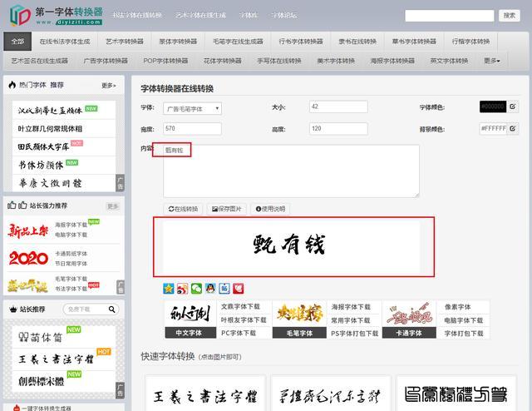
Task: Share to QZone with star icon
Action: pyautogui.click(x=168, y=289)
